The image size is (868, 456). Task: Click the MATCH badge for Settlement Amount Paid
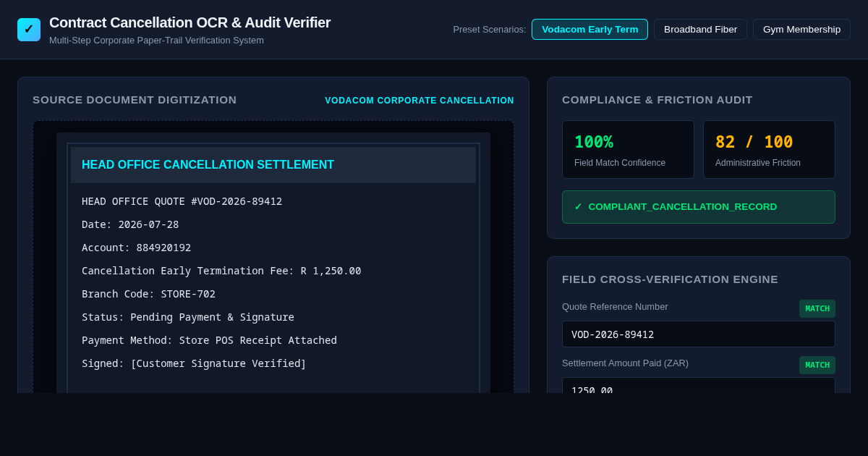817,365
